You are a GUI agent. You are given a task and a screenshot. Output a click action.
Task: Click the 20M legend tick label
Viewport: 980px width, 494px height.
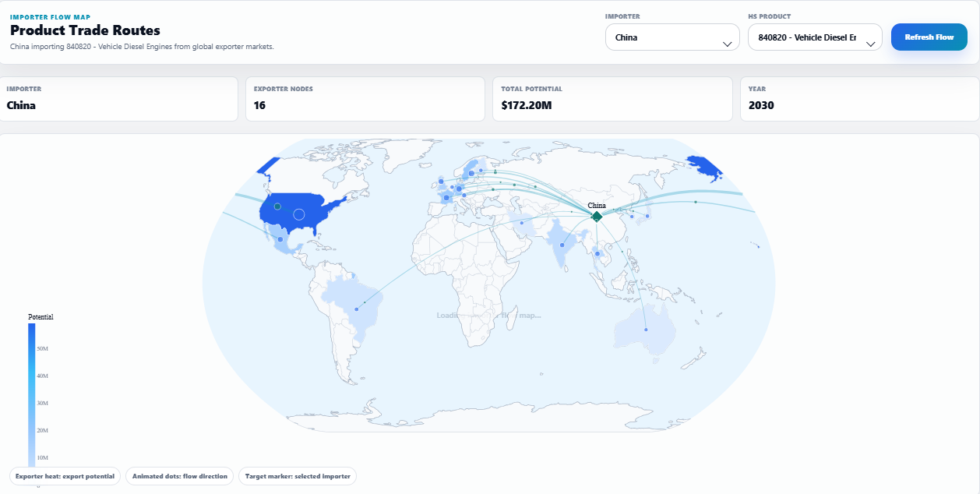(43, 430)
